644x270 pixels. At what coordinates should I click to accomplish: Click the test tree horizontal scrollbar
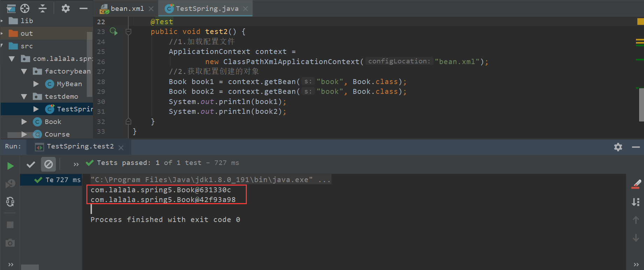click(x=30, y=267)
